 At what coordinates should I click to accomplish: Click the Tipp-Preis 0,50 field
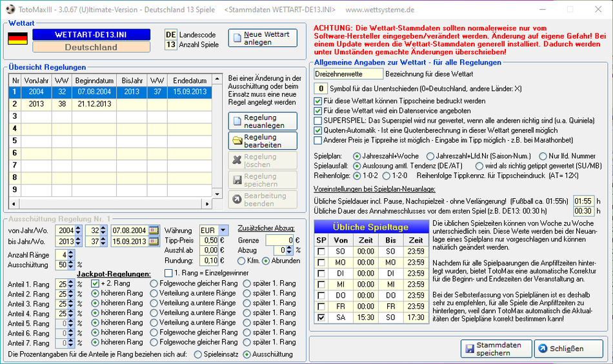[x=209, y=241]
